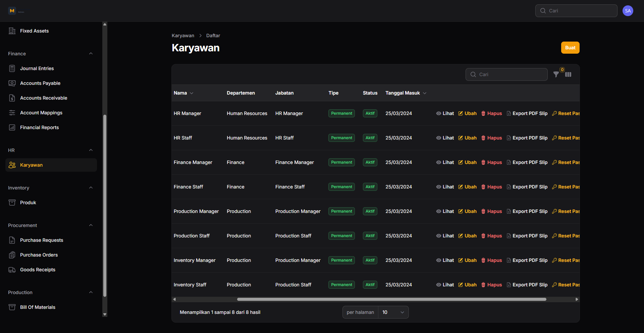Screen dimensions: 644x333
Task: Click Karyawan breadcrumb link
Action: point(183,36)
